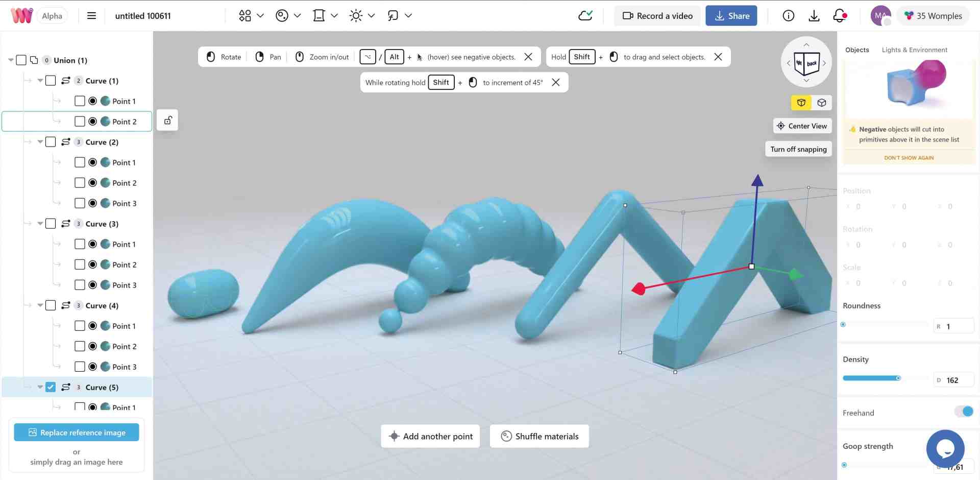This screenshot has width=980, height=480.
Task: Click the lock icon beside the canvas
Action: pos(167,119)
